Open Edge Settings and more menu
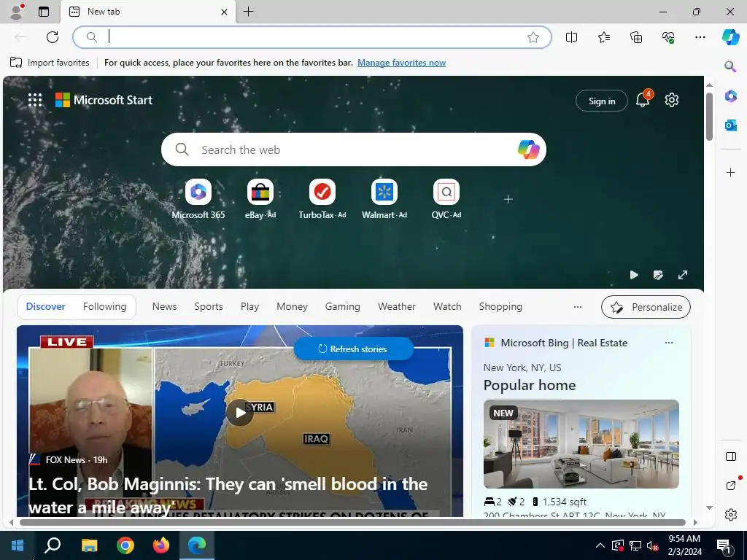Image resolution: width=747 pixels, height=560 pixels. tap(700, 37)
